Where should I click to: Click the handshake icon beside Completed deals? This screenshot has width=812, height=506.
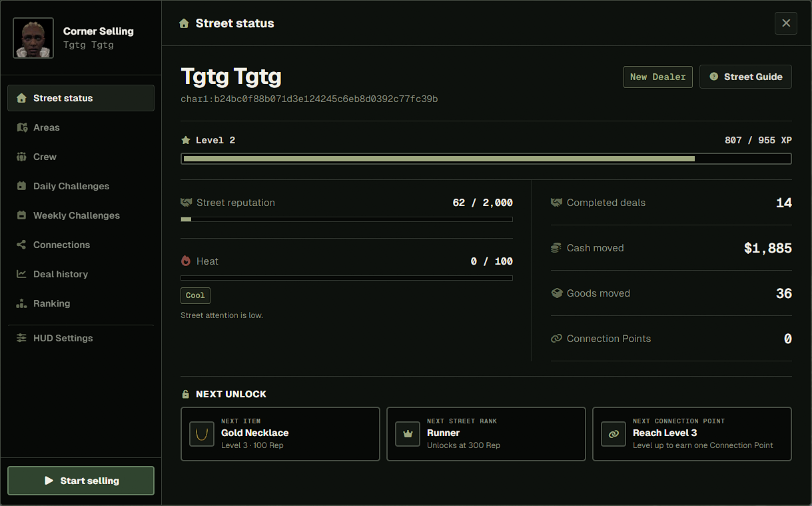(x=556, y=202)
